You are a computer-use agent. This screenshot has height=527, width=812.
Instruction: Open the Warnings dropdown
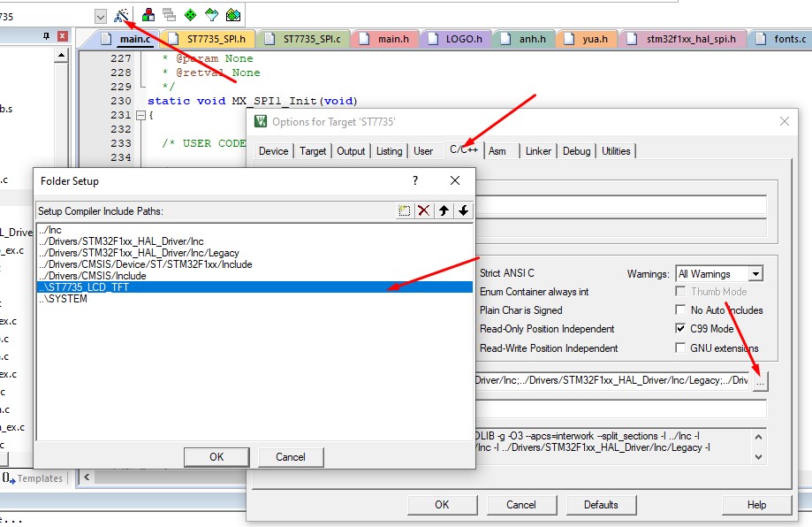[755, 274]
